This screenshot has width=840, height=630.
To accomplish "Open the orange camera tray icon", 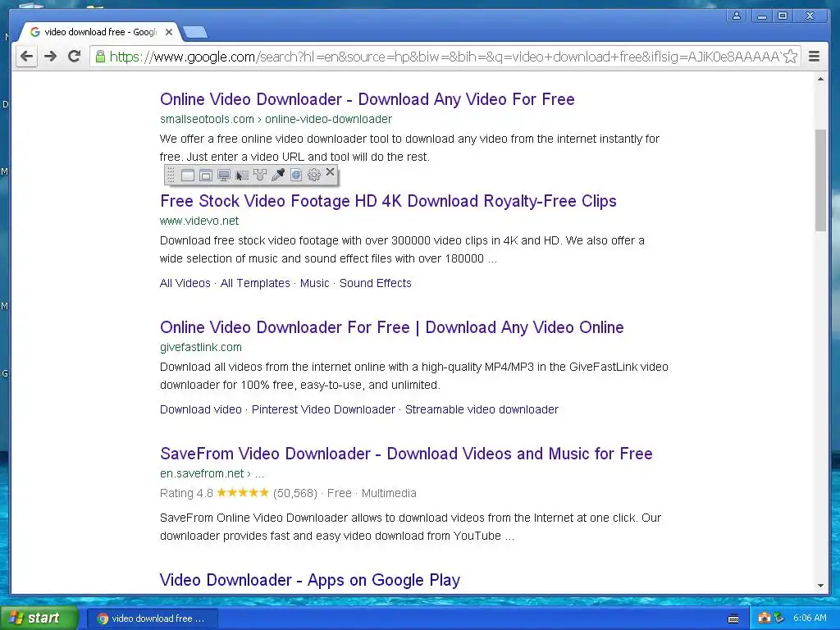I will (x=764, y=619).
